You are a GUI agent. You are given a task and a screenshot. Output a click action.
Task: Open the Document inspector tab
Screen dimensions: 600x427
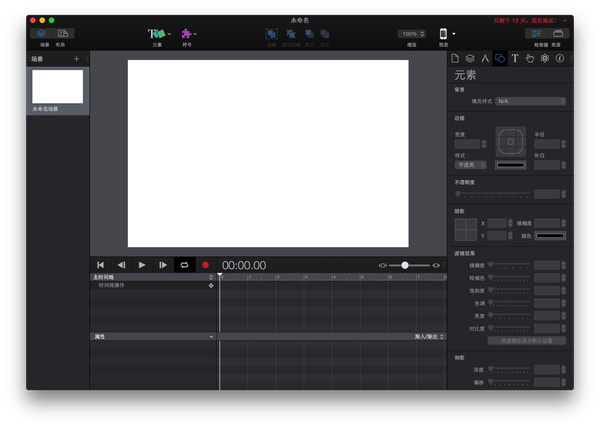point(455,59)
